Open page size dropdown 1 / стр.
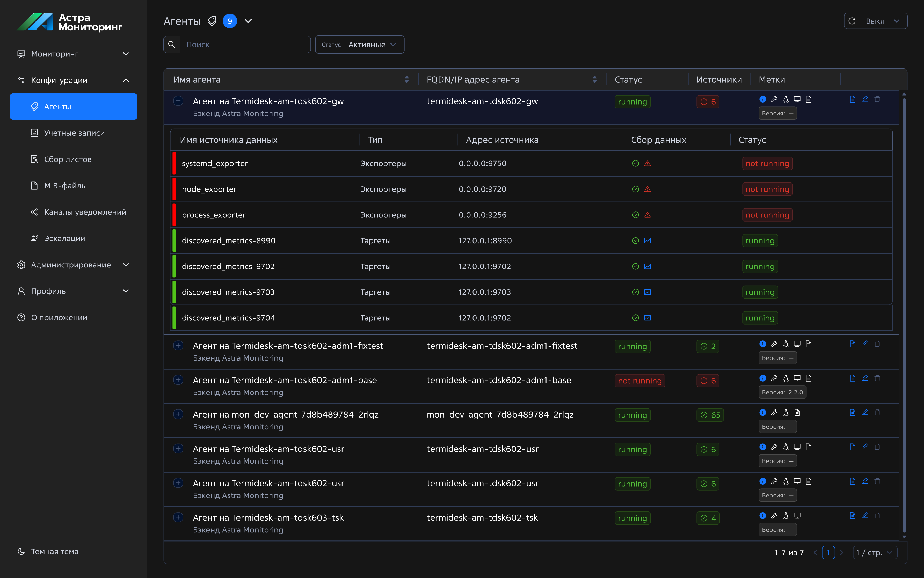924x578 pixels. coord(875,552)
